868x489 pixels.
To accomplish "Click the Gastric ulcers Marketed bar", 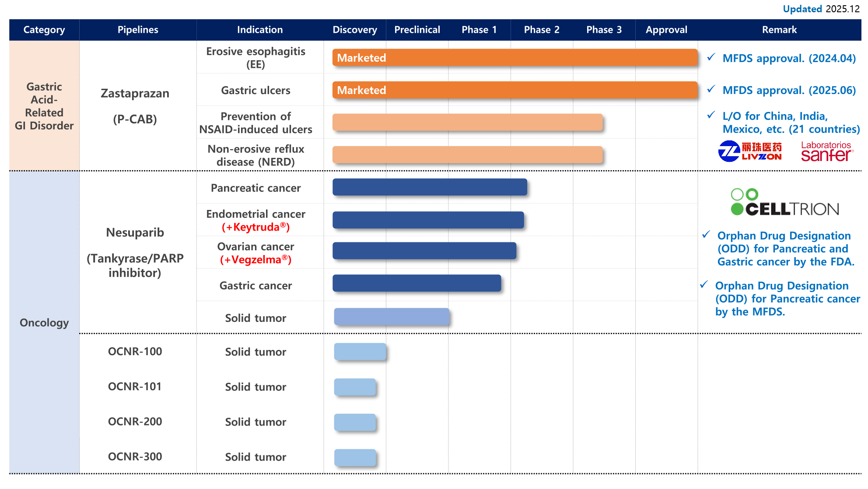I will (x=514, y=90).
